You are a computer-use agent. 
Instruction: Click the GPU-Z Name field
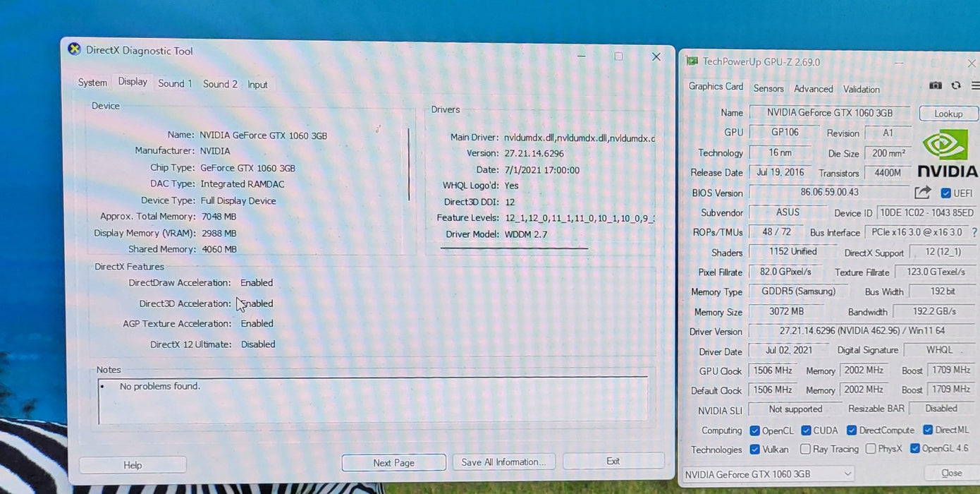[830, 113]
